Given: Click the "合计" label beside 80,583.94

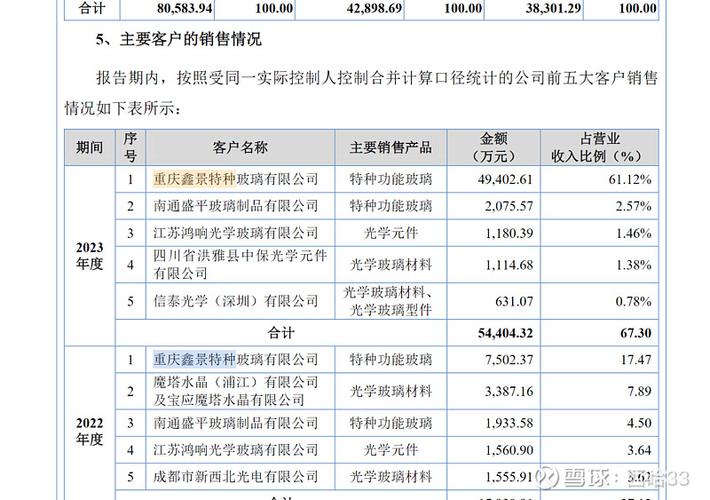Looking at the screenshot, I should click(x=92, y=8).
